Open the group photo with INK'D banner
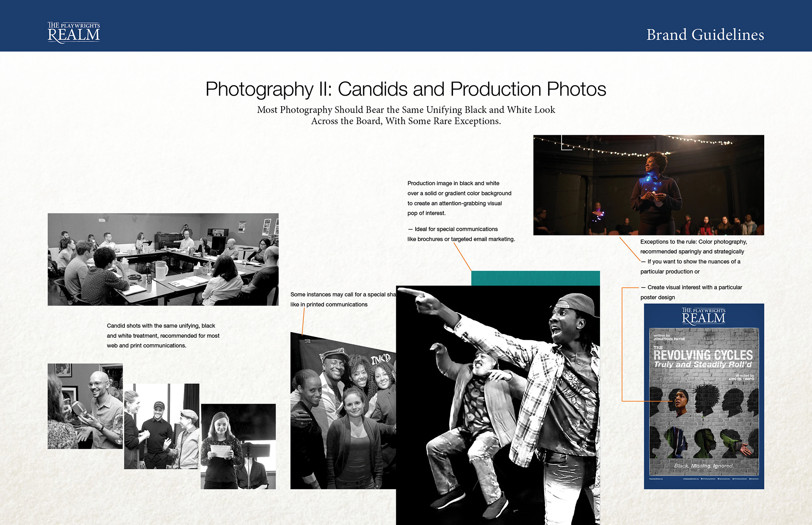The height and width of the screenshot is (525, 812). [343, 412]
